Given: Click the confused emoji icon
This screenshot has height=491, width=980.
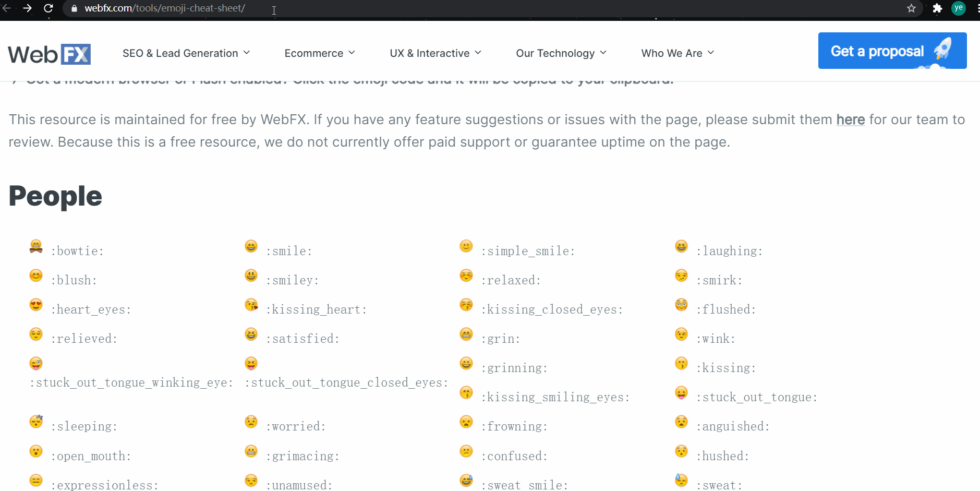Looking at the screenshot, I should click(466, 451).
